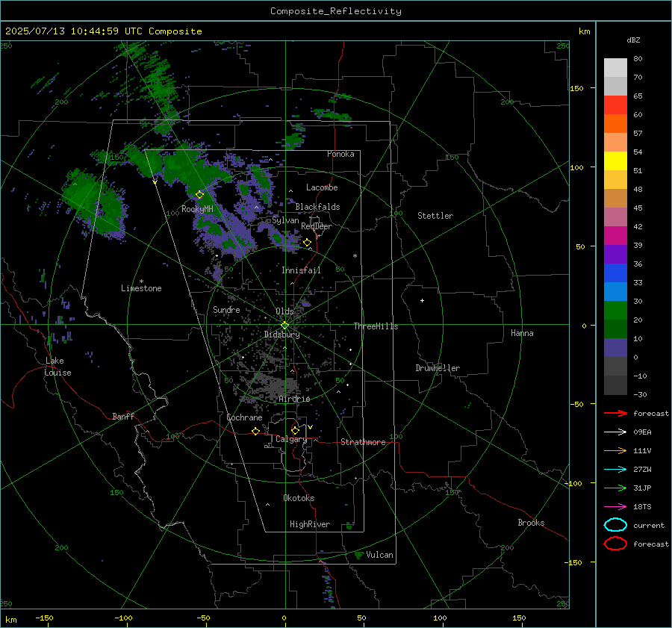672x628 pixels.
Task: Click the Lake Louise label
Action: coord(57,367)
